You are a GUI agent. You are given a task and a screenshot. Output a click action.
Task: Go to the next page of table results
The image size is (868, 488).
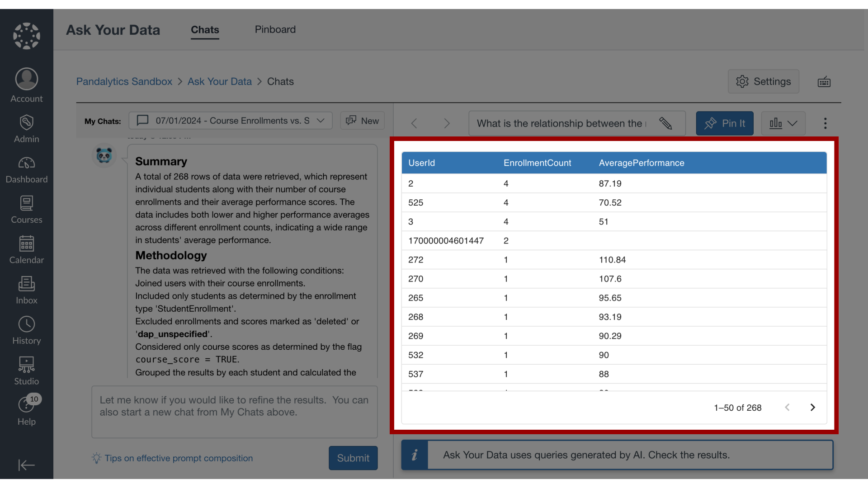812,407
